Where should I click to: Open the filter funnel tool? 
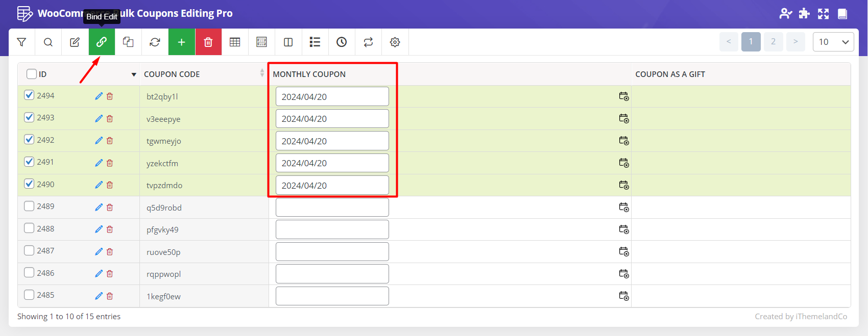pyautogui.click(x=21, y=42)
